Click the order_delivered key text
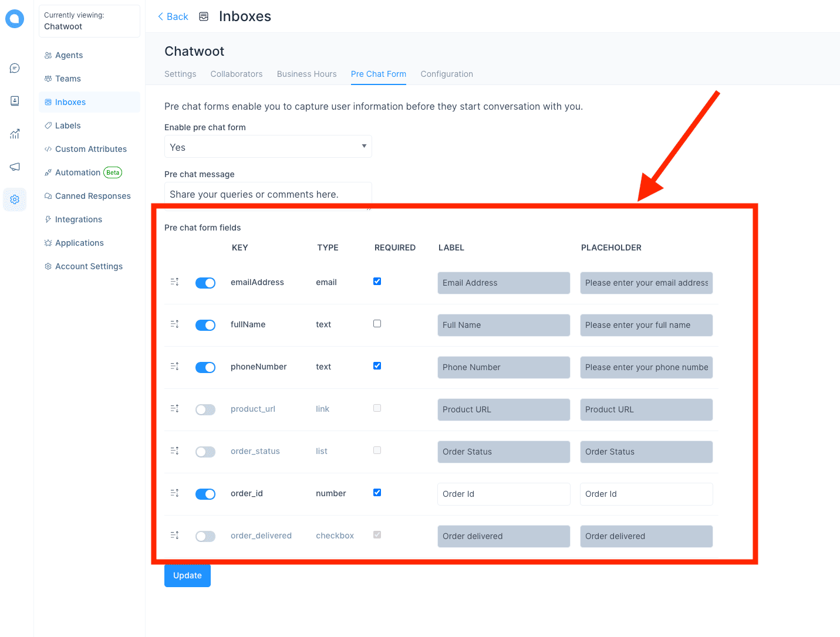 tap(261, 536)
